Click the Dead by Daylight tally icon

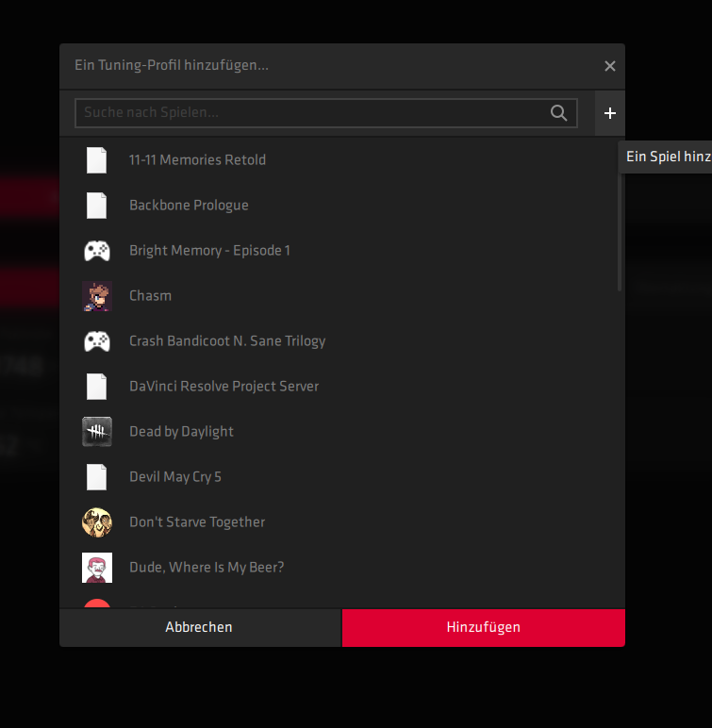(x=97, y=432)
